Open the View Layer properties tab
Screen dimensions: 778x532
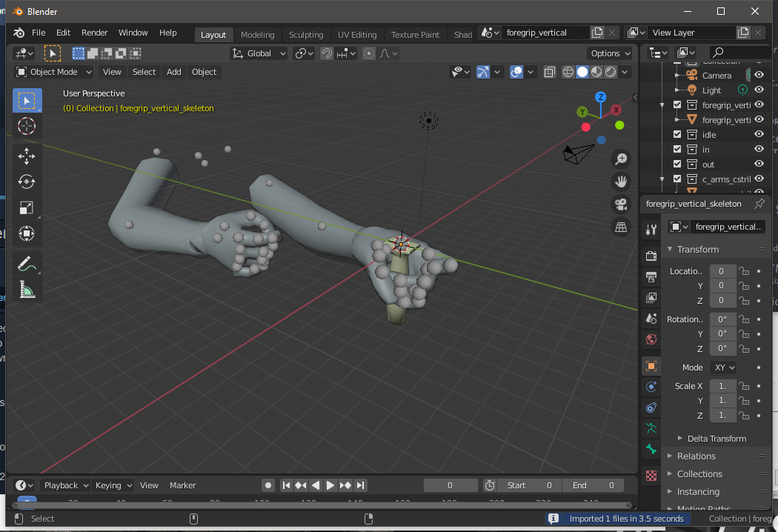tap(651, 297)
